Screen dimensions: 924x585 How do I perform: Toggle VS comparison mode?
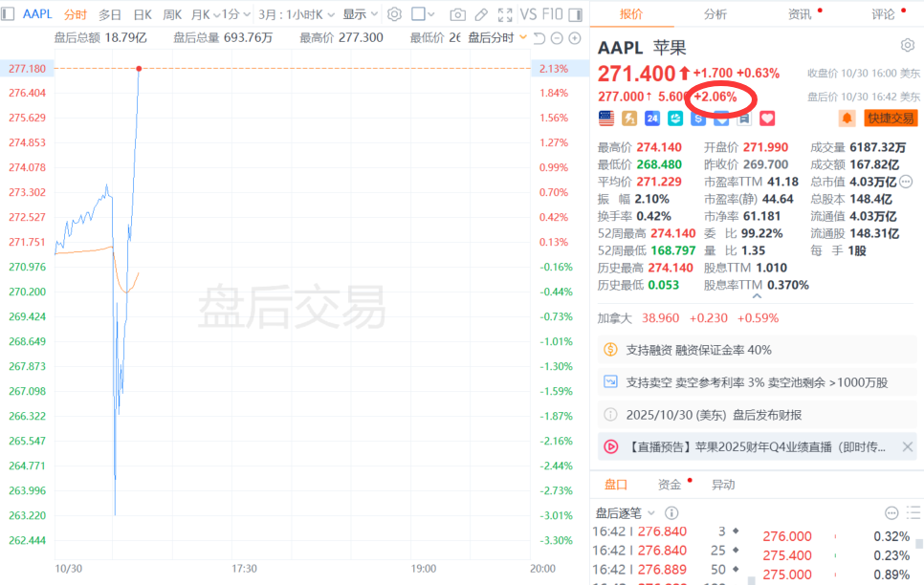528,14
